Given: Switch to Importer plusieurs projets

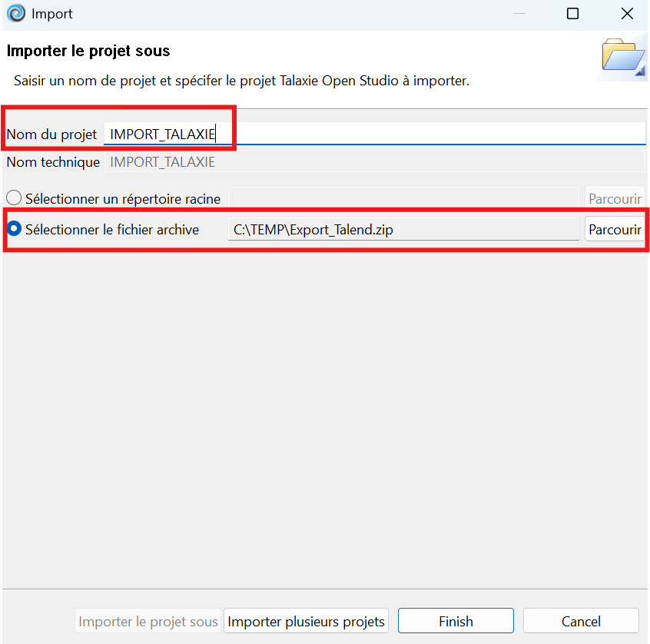Looking at the screenshot, I should coord(307,621).
